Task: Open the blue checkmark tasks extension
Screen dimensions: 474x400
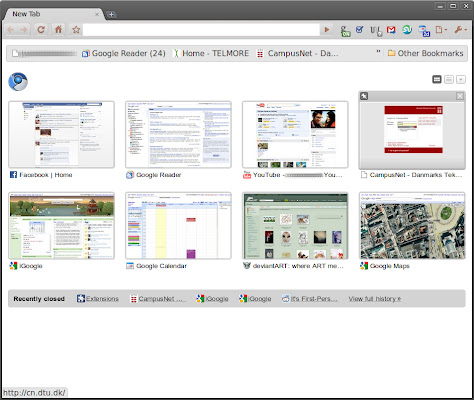Action: 359,30
